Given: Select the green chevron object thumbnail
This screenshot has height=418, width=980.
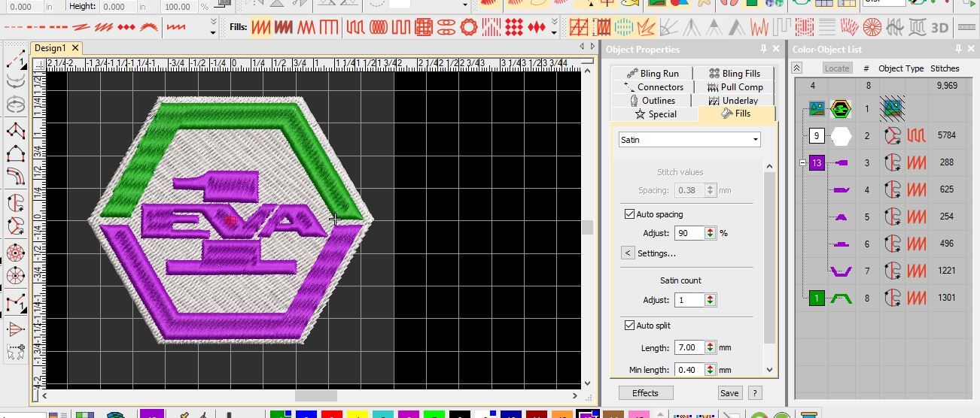Looking at the screenshot, I should (x=841, y=298).
